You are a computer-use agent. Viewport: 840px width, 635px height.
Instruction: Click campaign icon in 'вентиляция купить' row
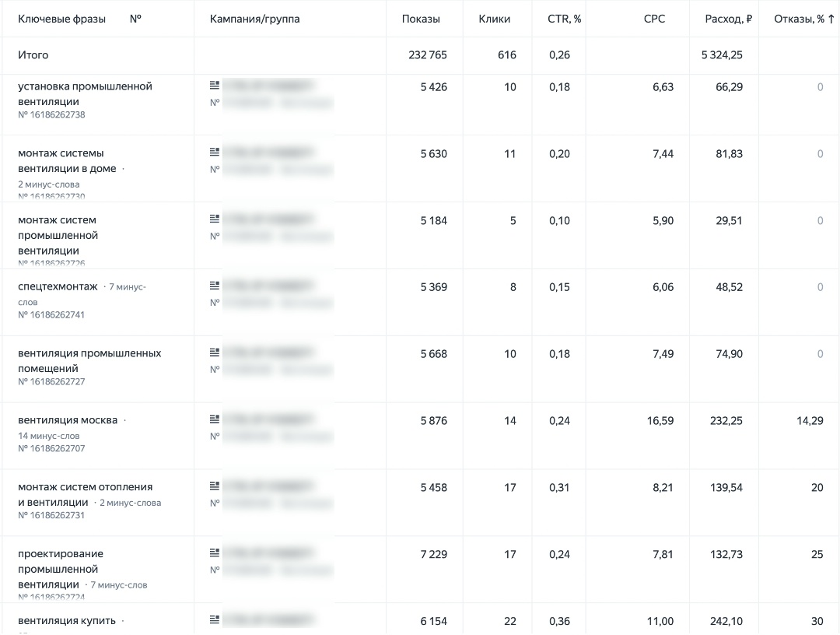pyautogui.click(x=215, y=619)
